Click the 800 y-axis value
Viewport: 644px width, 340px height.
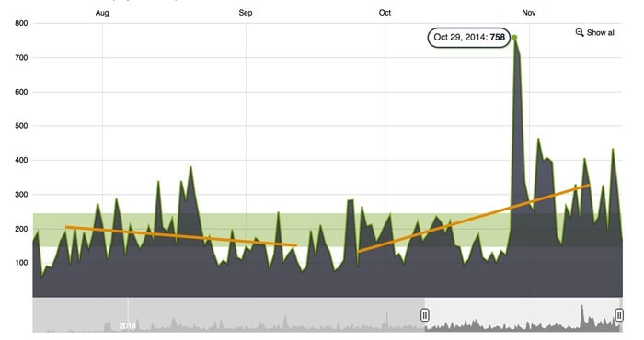point(21,23)
